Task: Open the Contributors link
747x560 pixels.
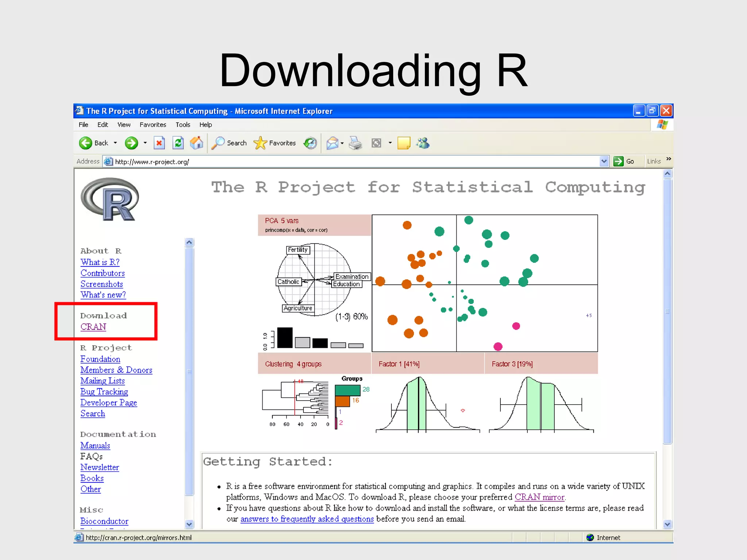Action: (x=102, y=273)
